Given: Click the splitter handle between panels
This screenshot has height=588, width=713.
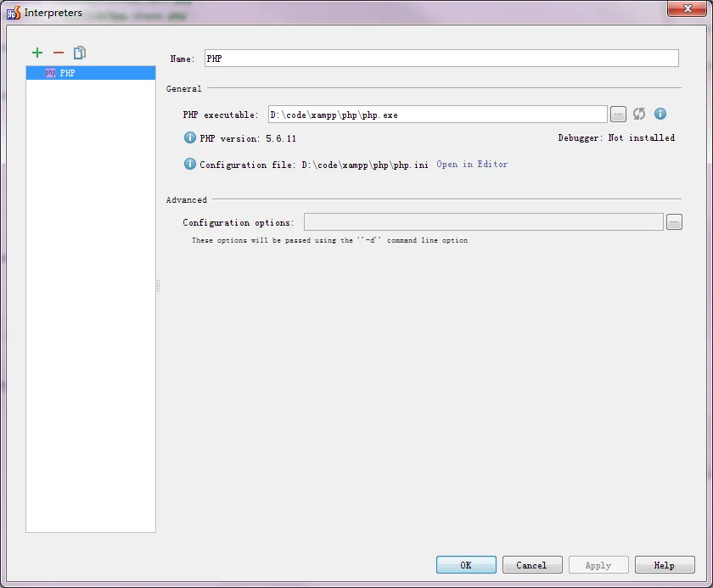Looking at the screenshot, I should [158, 286].
